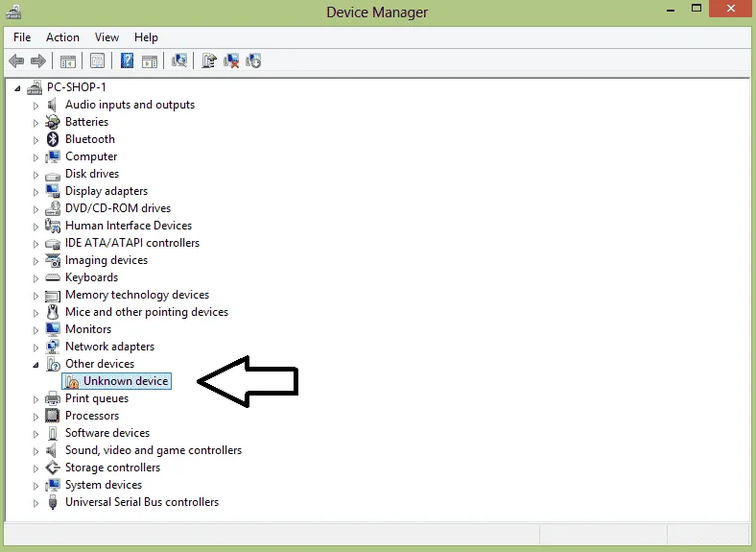
Task: Maximize the Device Manager window
Action: pyautogui.click(x=697, y=9)
